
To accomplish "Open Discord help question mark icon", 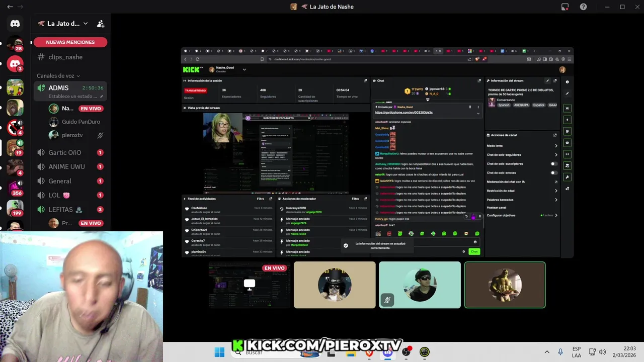I will click(583, 7).
